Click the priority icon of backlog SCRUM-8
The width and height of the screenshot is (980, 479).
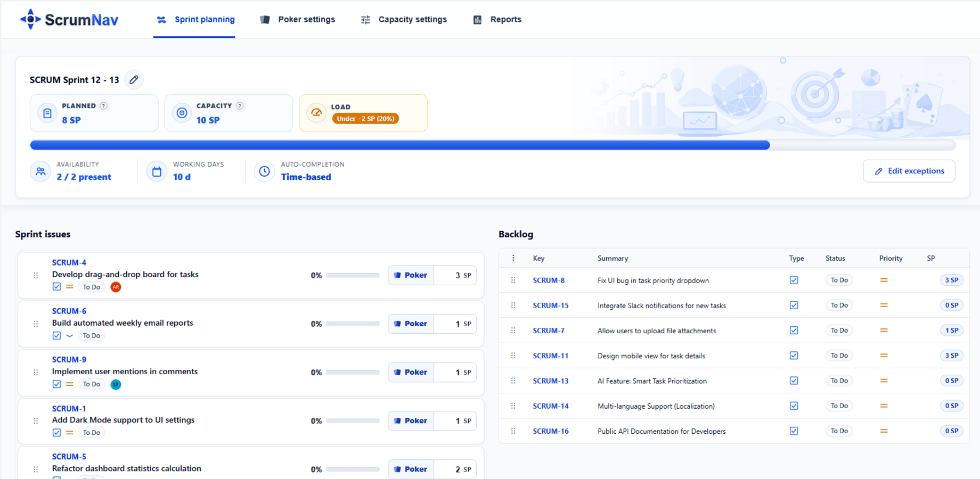[x=884, y=280]
